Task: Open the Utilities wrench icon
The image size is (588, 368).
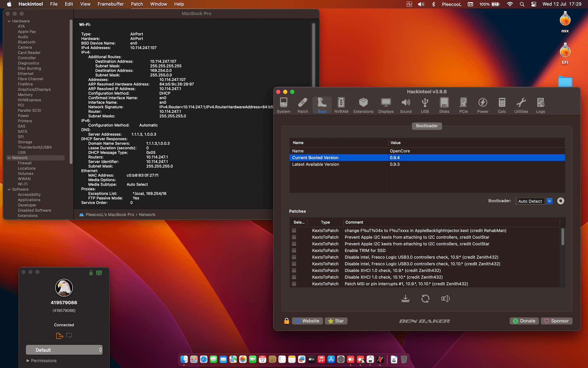Action: (x=521, y=105)
